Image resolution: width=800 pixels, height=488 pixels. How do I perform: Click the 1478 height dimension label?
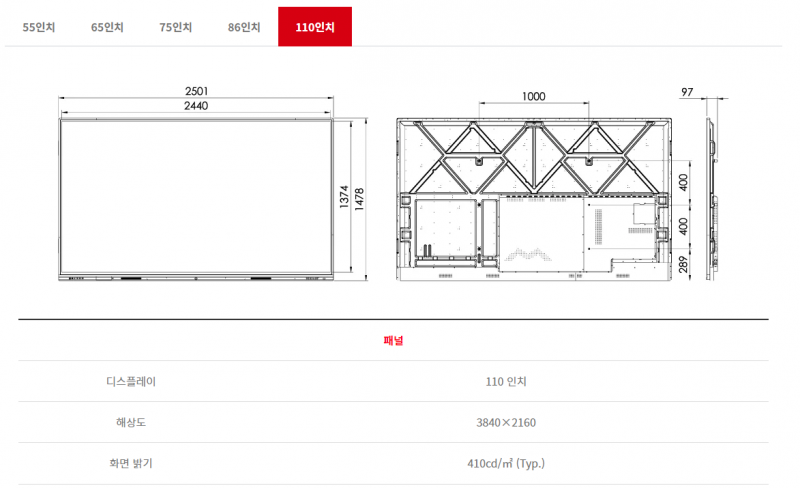[360, 198]
